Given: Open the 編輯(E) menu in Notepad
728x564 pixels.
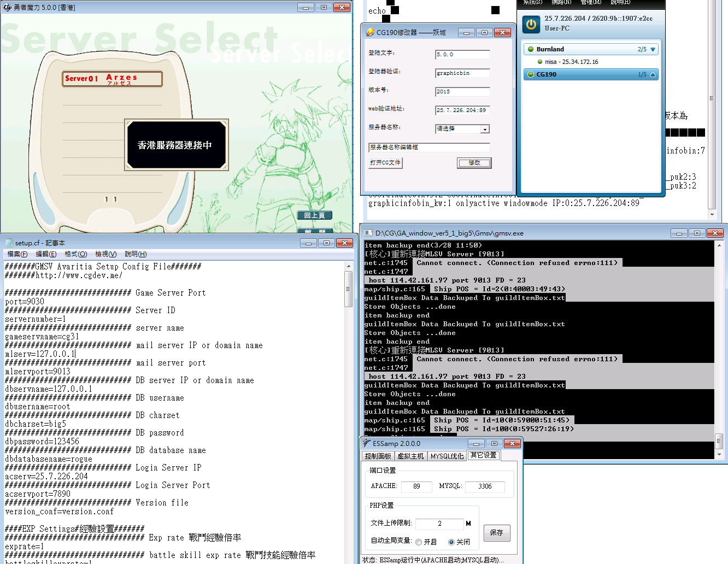Looking at the screenshot, I should [x=46, y=254].
